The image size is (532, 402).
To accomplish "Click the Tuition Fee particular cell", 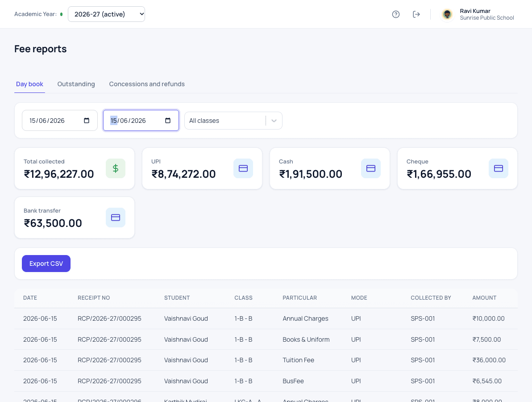I will tap(298, 360).
